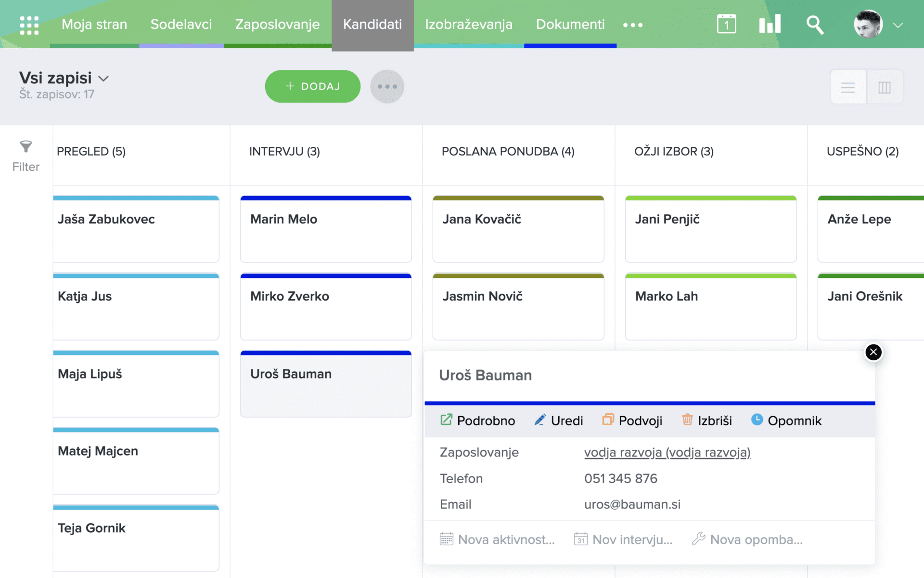Click the Nov intervju calendar icon
The image size is (924, 578).
click(x=581, y=539)
